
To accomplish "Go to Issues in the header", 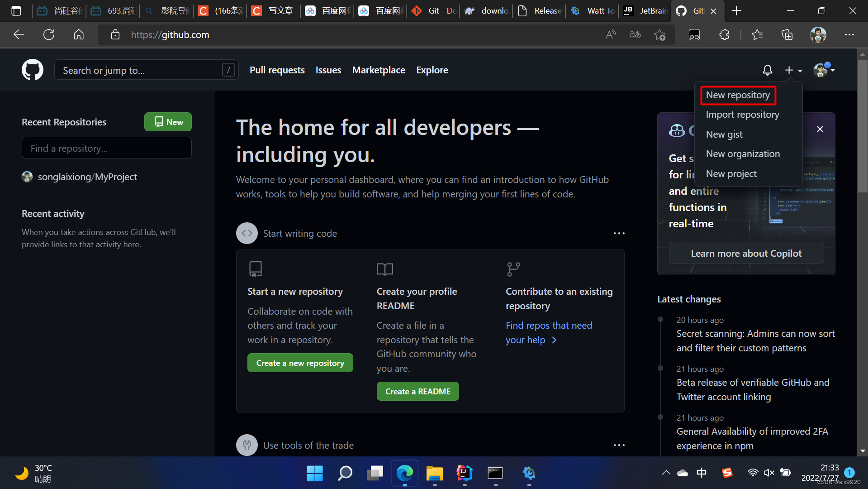I will click(x=328, y=70).
